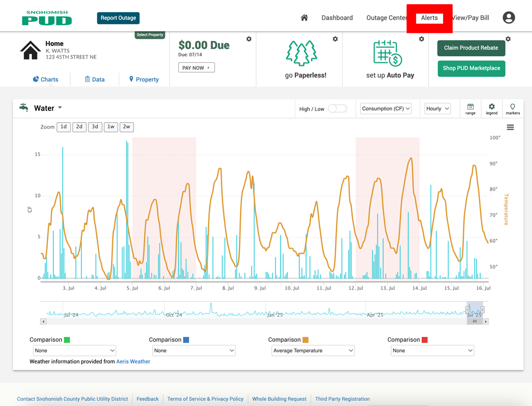Screen dimensions: 532x406
Task: Open the green Comparison dropdown
Action: pyautogui.click(x=74, y=350)
